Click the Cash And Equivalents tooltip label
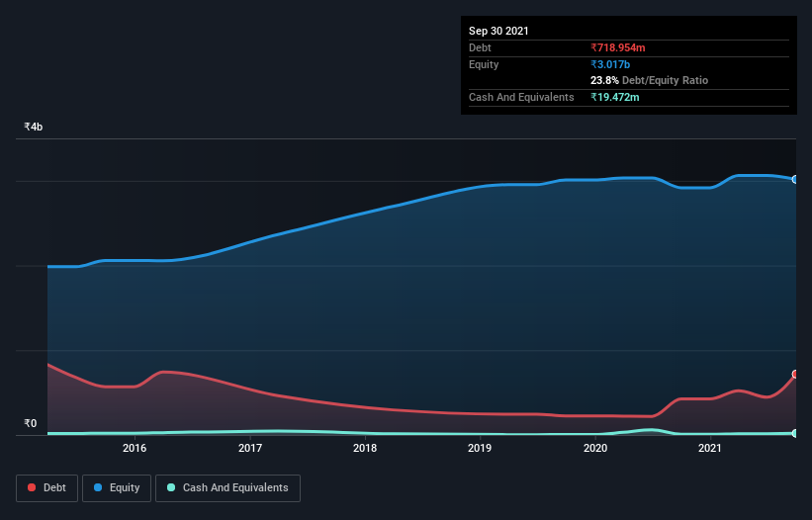Screen dimensions: 812x520 [x=521, y=97]
